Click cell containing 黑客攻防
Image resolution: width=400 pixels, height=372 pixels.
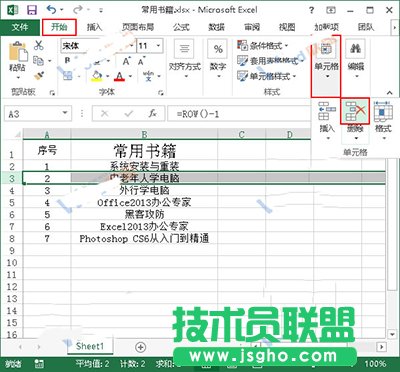click(x=144, y=214)
